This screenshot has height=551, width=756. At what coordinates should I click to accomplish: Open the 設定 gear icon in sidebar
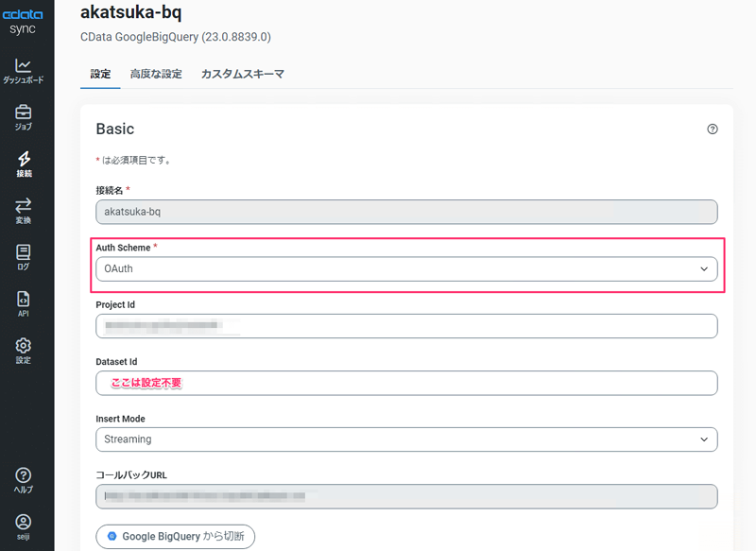(23, 351)
